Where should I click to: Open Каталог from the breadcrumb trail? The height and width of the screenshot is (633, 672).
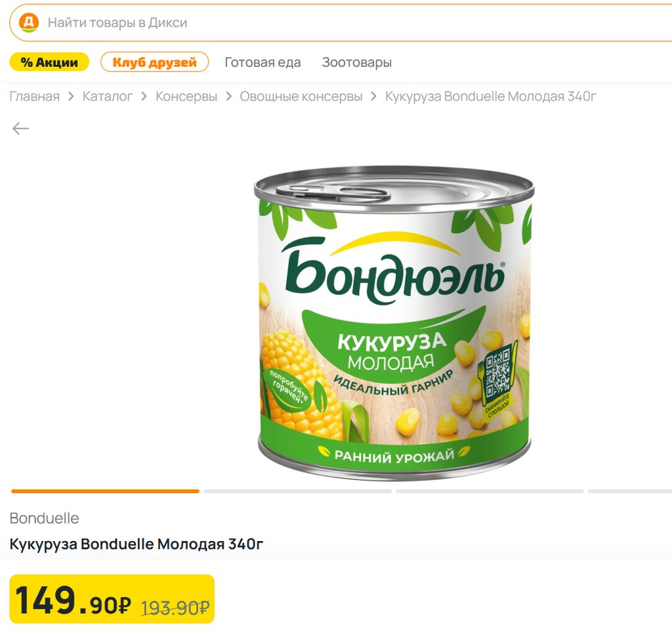(108, 97)
